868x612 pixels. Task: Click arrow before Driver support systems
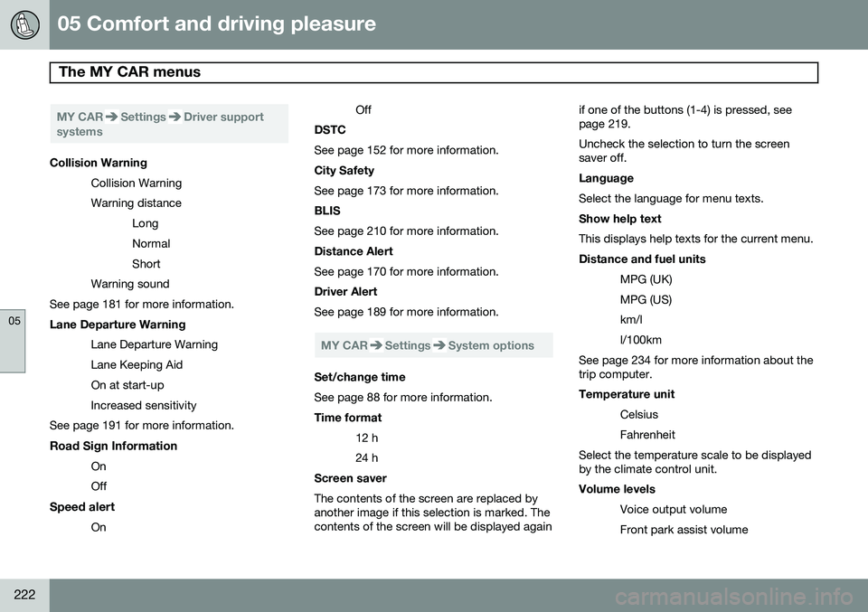[175, 117]
